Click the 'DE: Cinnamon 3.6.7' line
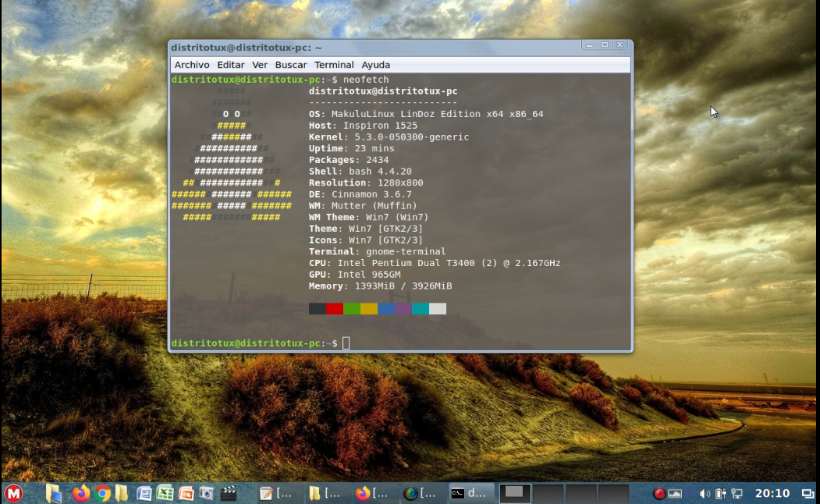The height and width of the screenshot is (504, 820). [x=360, y=194]
